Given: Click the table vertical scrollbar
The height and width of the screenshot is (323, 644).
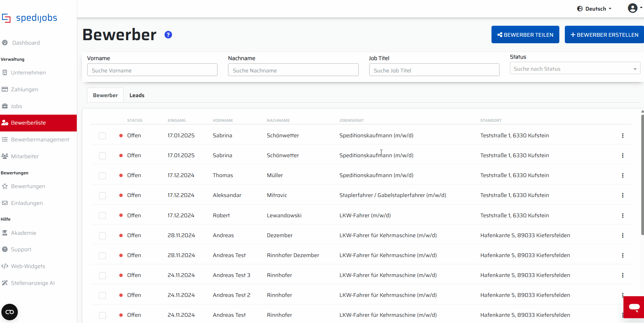Looking at the screenshot, I should pyautogui.click(x=642, y=175).
